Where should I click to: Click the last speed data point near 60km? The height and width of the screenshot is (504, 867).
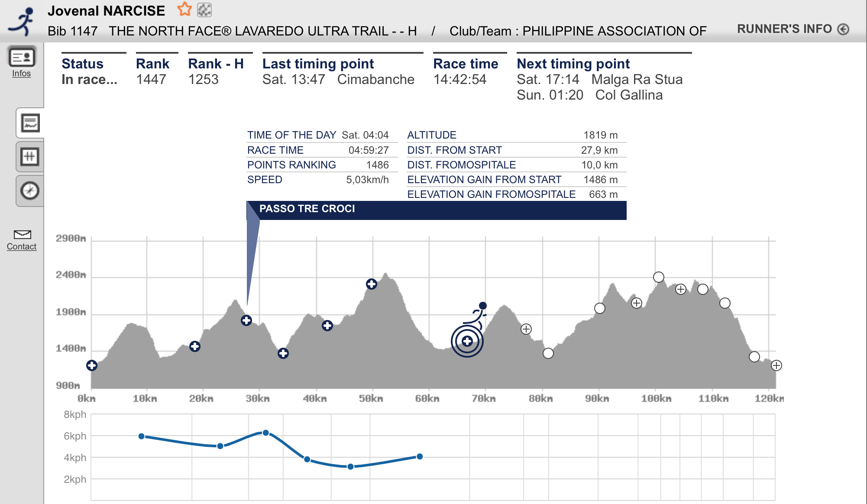tap(420, 456)
